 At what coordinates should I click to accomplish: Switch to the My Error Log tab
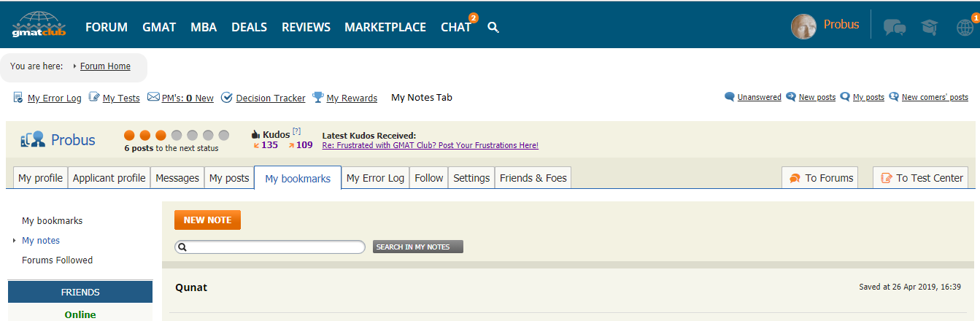coord(375,178)
